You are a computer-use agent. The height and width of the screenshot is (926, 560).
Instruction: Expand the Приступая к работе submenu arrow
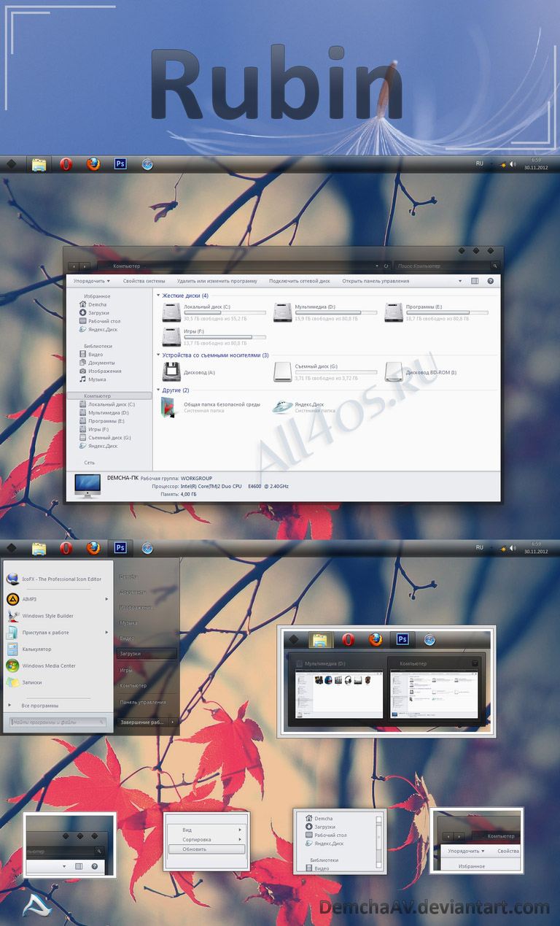point(106,633)
